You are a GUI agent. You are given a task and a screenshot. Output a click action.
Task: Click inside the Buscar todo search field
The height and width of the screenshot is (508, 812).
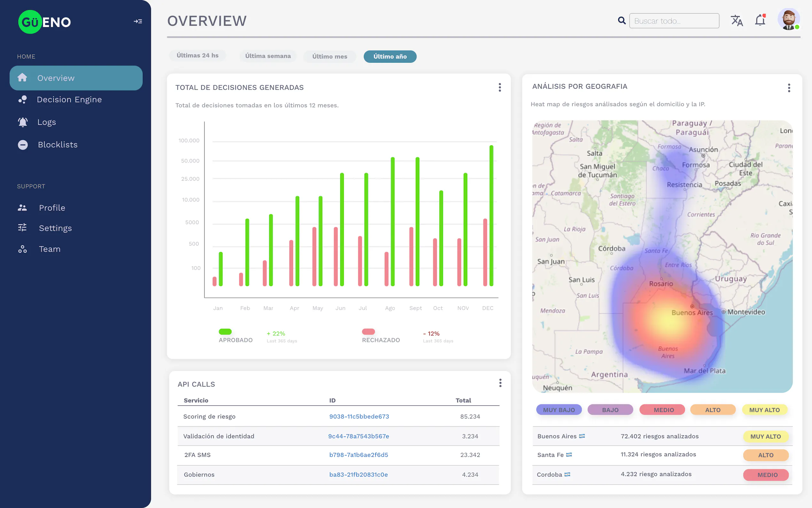pos(674,20)
